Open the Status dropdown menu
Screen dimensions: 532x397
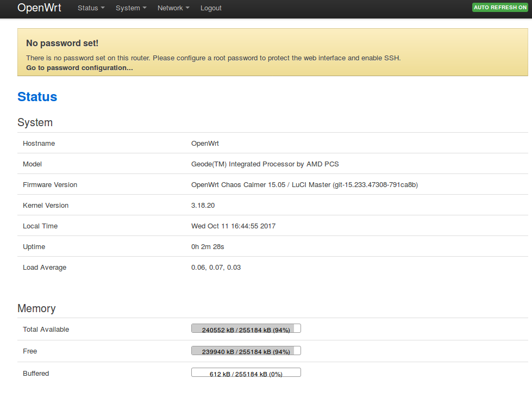click(x=91, y=8)
